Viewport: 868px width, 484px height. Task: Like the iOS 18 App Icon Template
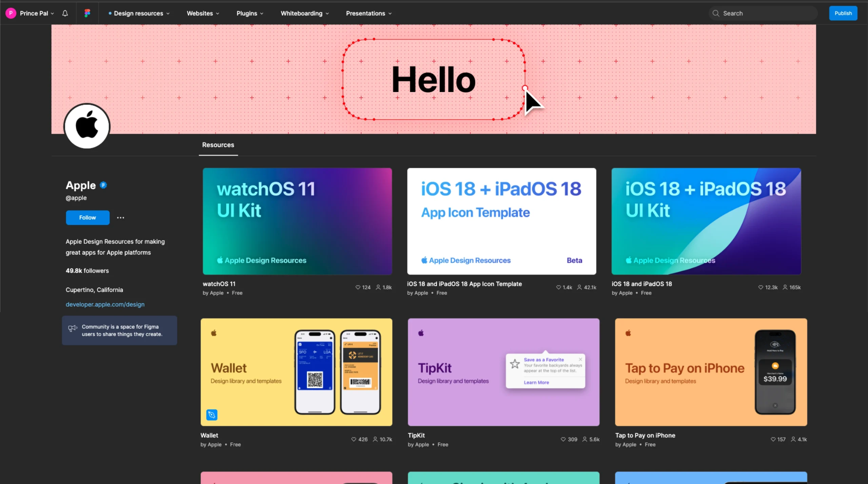click(x=558, y=287)
